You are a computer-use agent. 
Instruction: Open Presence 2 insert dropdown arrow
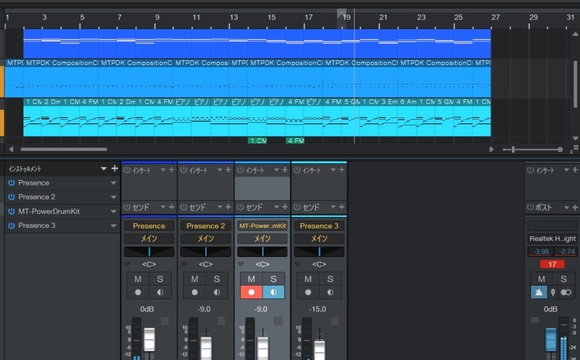pos(220,170)
